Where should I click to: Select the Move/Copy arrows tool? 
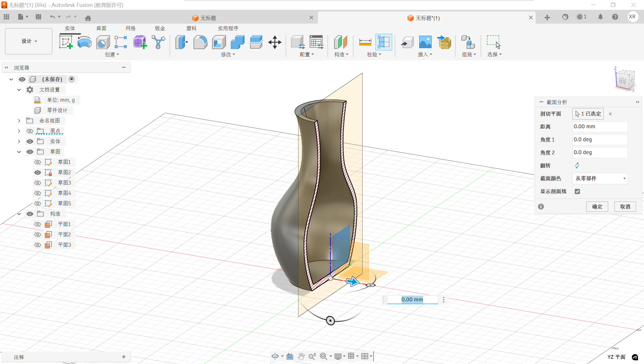pyautogui.click(x=275, y=42)
